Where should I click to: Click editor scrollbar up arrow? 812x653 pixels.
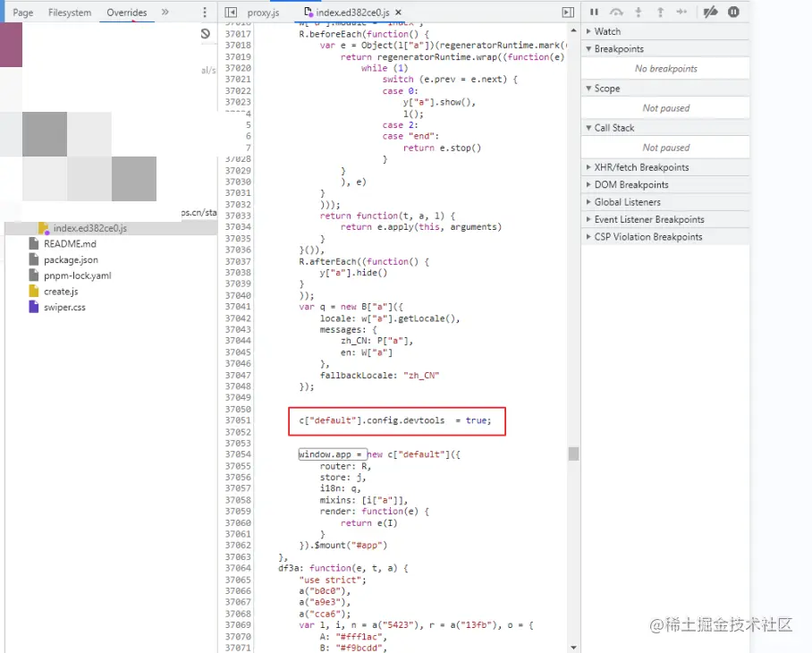(x=573, y=30)
